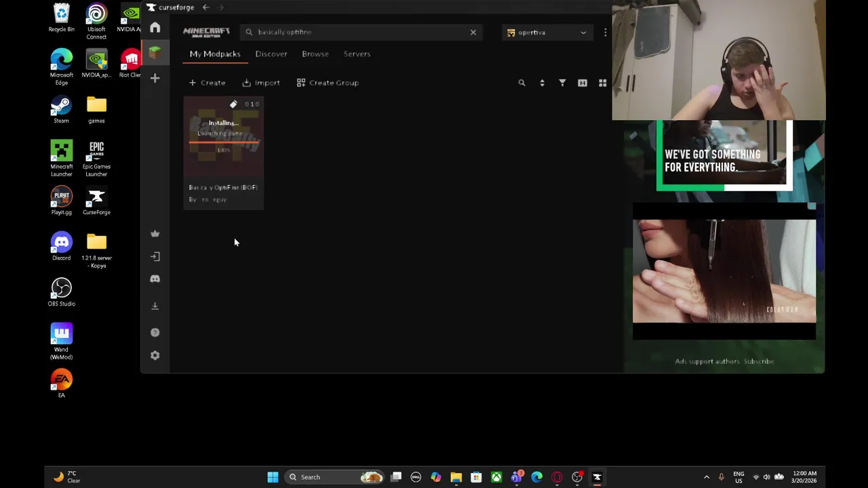
Task: Select the Minecraft game icon in sidebar
Action: tap(155, 53)
